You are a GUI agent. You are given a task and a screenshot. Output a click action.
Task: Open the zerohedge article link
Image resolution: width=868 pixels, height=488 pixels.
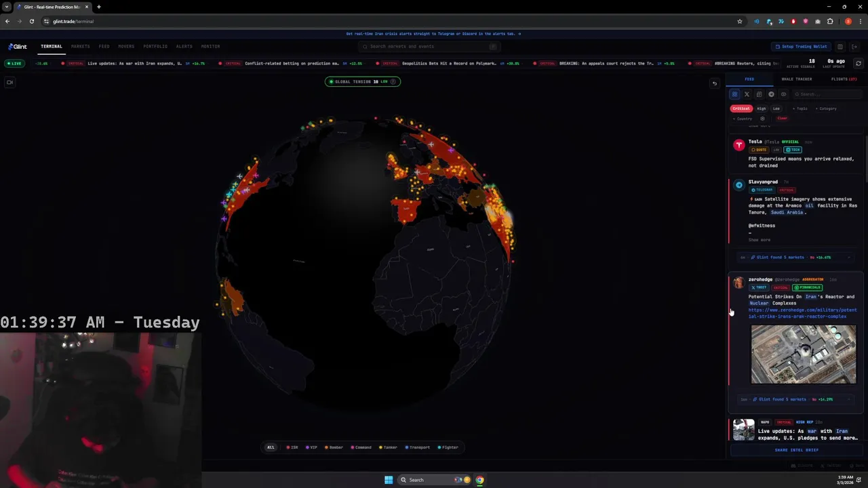pyautogui.click(x=802, y=313)
